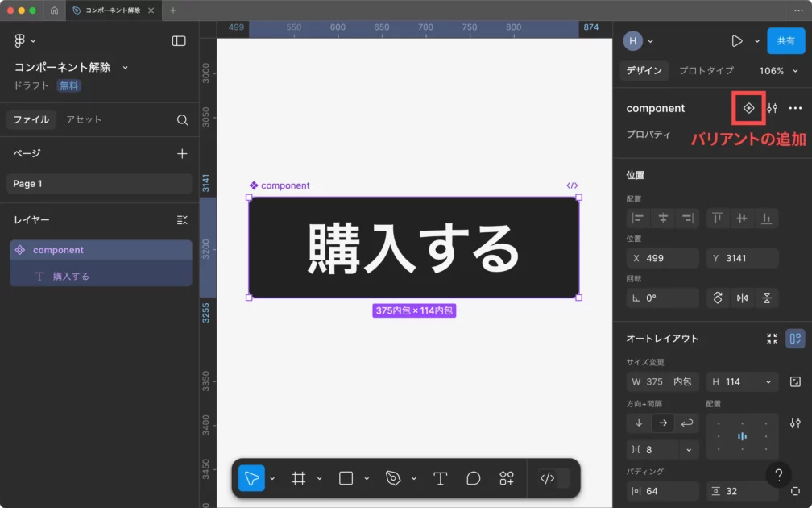Viewport: 812px width, 508px height.
Task: Click the help question mark button
Action: 778,475
